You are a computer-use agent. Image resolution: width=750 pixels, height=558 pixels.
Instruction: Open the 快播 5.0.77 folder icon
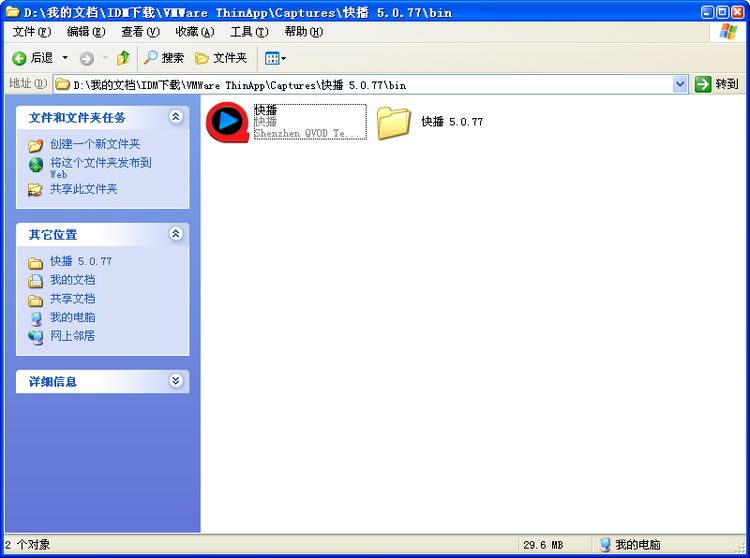click(394, 121)
